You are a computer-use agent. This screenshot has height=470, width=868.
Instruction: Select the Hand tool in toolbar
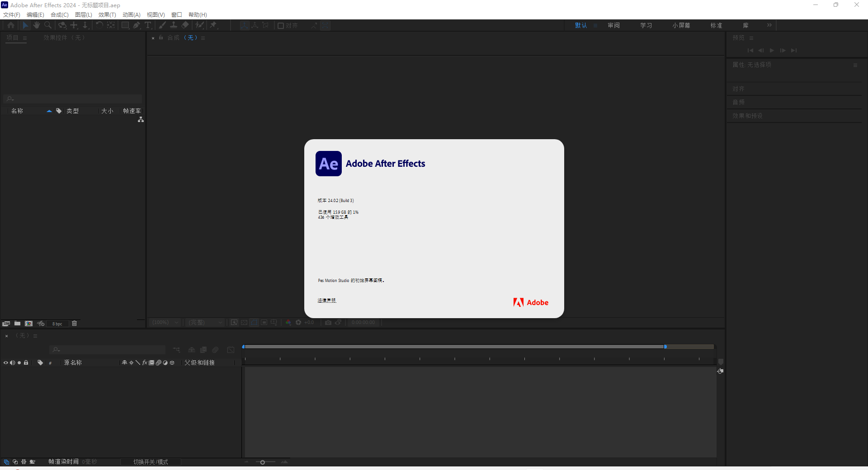pyautogui.click(x=37, y=25)
